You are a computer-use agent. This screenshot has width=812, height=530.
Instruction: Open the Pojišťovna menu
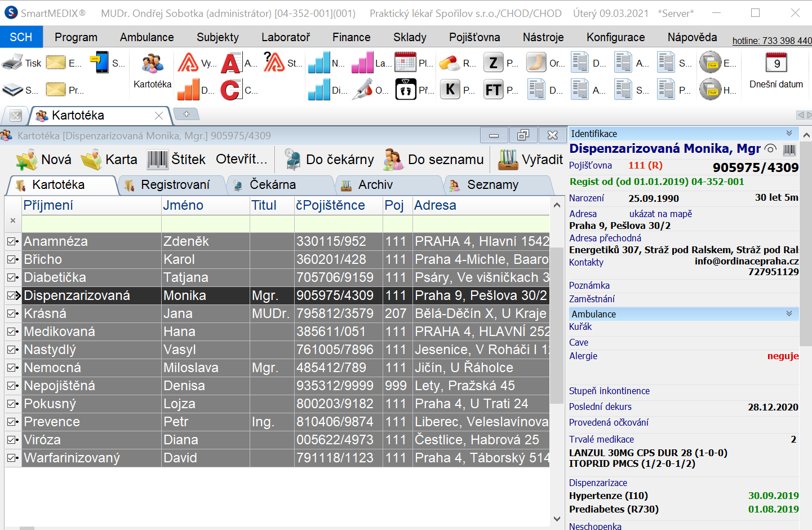click(474, 37)
